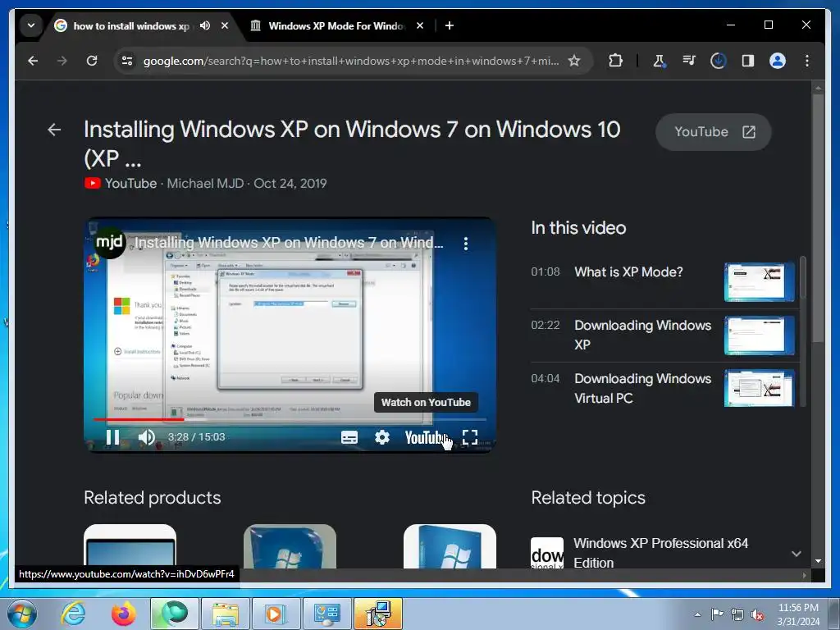Open the media controls icon in toolbar
Screen dimensions: 840x630
coord(689,61)
